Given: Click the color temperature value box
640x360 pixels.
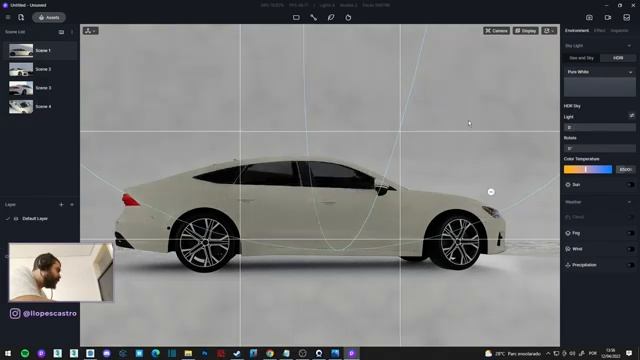Looking at the screenshot, I should 625,169.
